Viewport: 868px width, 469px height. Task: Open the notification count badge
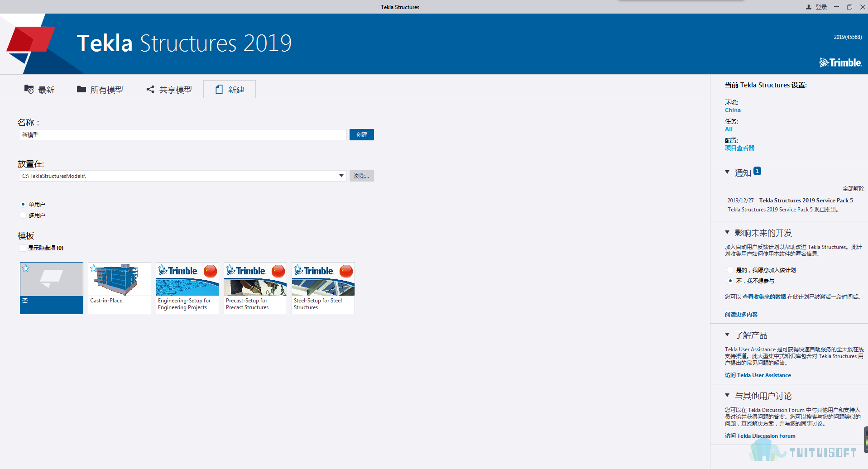[758, 171]
